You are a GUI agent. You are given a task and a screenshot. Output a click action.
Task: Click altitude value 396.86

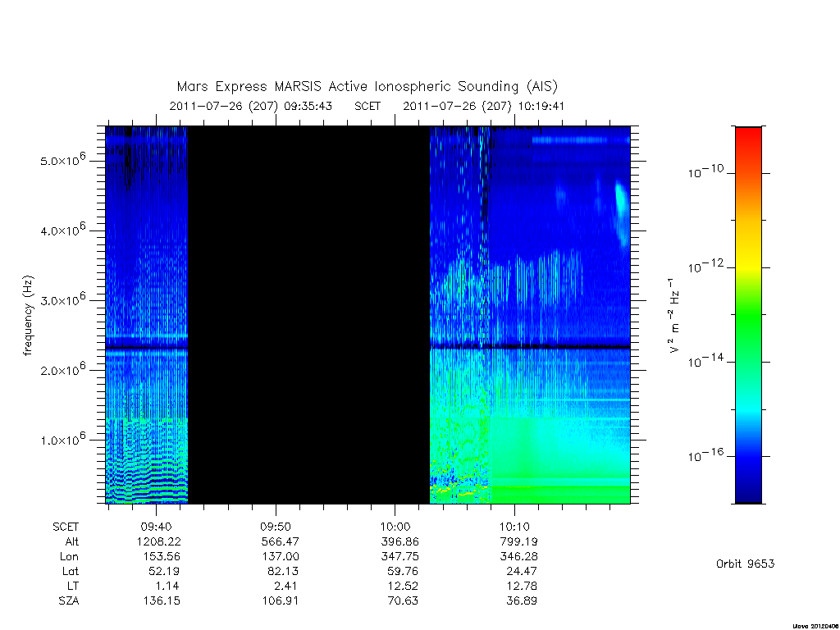[x=399, y=541]
